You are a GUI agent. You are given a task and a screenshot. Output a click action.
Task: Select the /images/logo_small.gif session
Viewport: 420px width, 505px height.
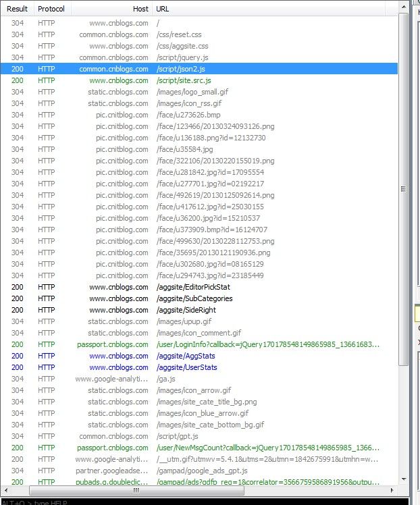(x=199, y=92)
